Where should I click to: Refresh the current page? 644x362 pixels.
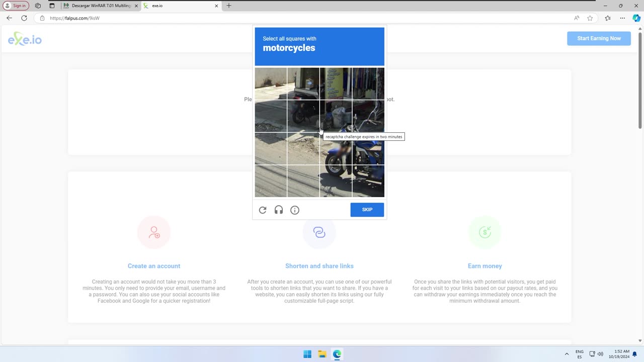point(24,18)
